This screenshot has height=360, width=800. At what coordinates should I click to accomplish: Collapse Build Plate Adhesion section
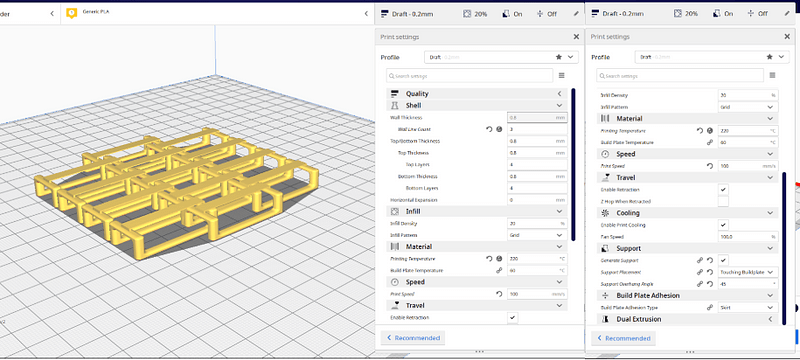point(688,296)
